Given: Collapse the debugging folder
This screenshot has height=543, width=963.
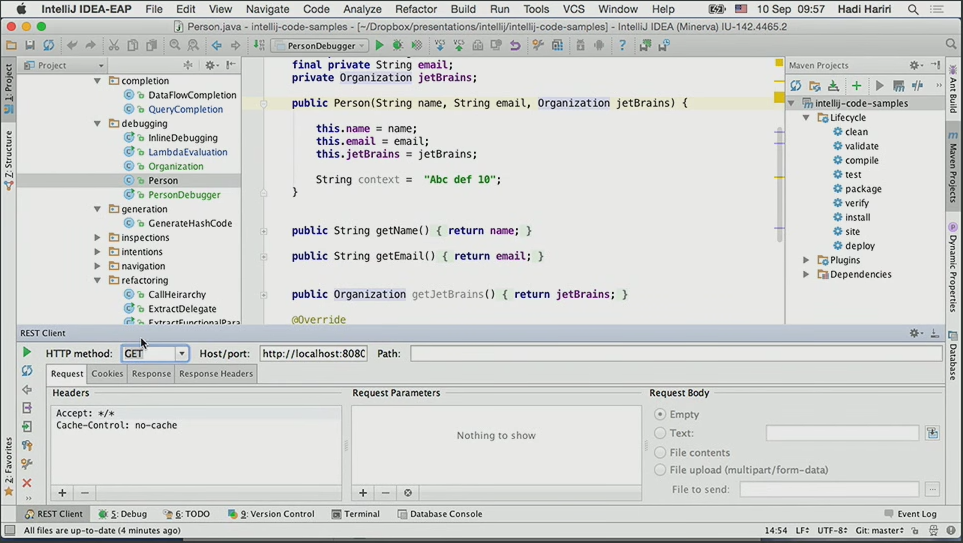Looking at the screenshot, I should [97, 123].
